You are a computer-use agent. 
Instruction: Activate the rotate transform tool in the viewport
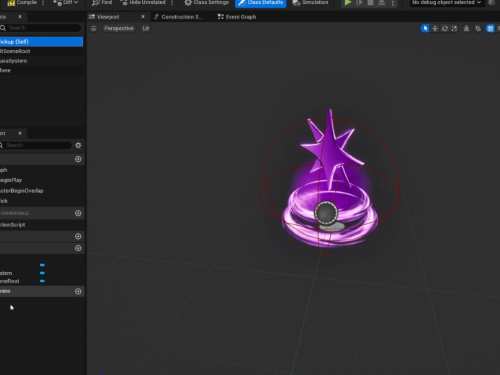pos(445,29)
